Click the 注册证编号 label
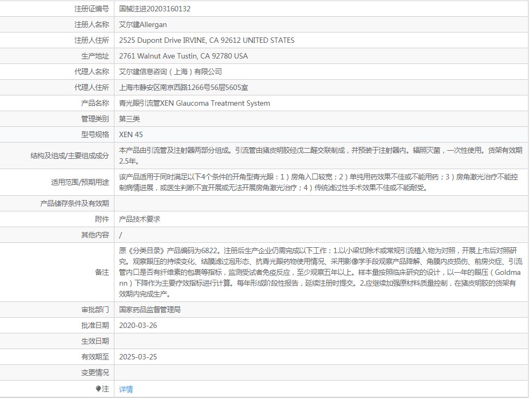Image resolution: width=532 pixels, height=399 pixels. pyautogui.click(x=92, y=9)
